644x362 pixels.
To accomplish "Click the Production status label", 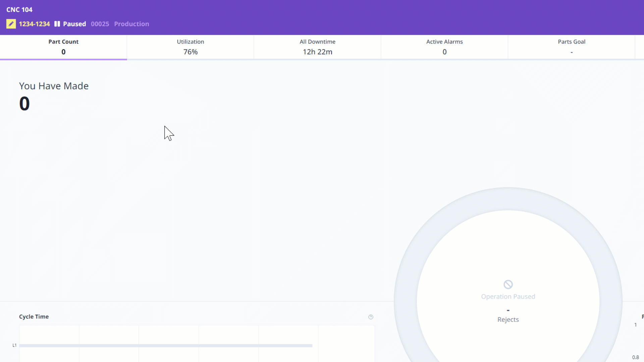I will click(x=131, y=24).
